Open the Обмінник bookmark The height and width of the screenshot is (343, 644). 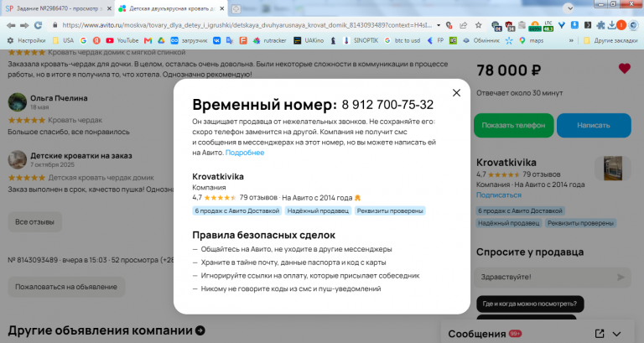(480, 40)
